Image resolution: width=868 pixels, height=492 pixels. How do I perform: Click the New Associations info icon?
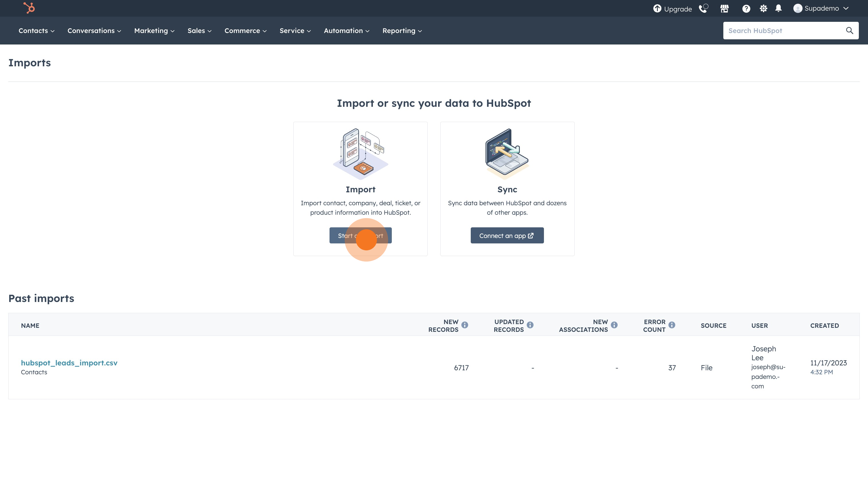(614, 325)
